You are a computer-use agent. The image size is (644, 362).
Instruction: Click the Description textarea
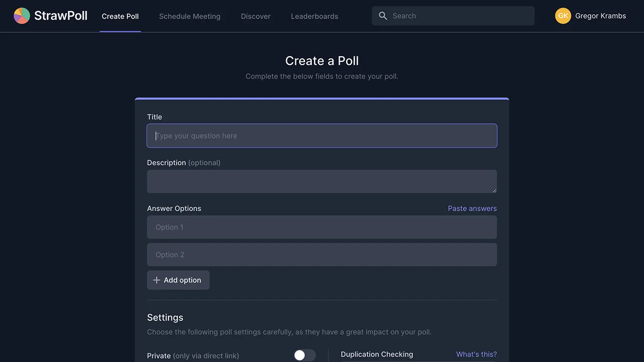[x=322, y=181]
